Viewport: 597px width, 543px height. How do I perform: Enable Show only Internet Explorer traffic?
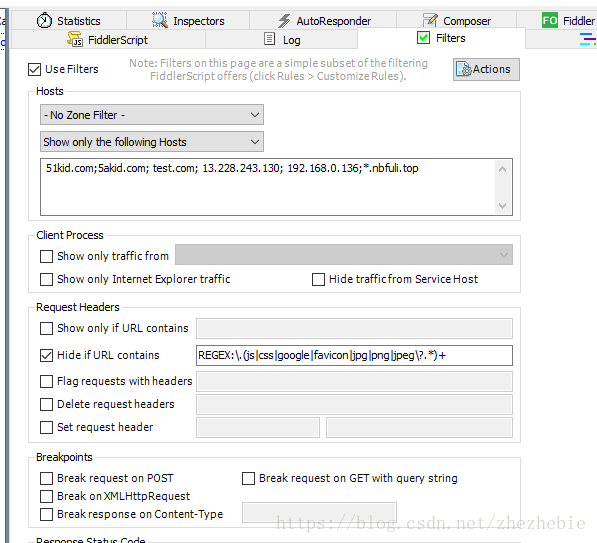tap(46, 279)
